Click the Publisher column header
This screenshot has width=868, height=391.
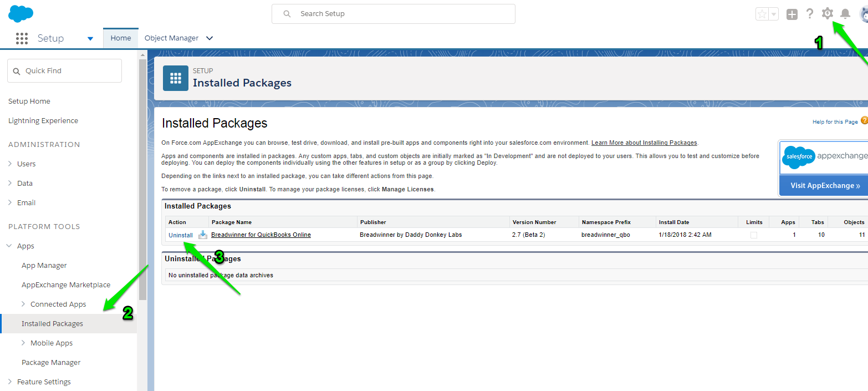tap(373, 222)
